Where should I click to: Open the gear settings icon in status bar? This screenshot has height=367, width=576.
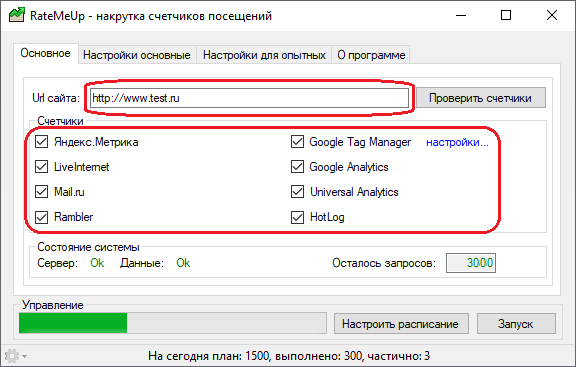pyautogui.click(x=12, y=356)
